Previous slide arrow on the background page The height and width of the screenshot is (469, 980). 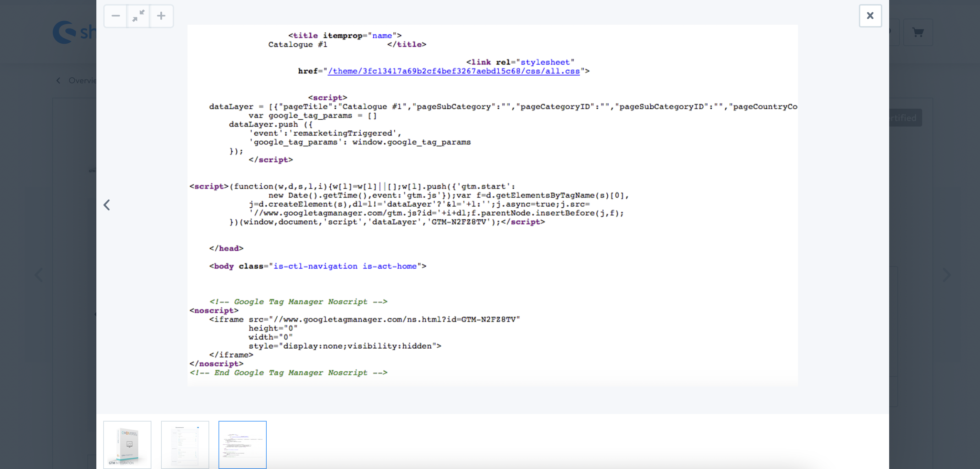click(x=39, y=275)
